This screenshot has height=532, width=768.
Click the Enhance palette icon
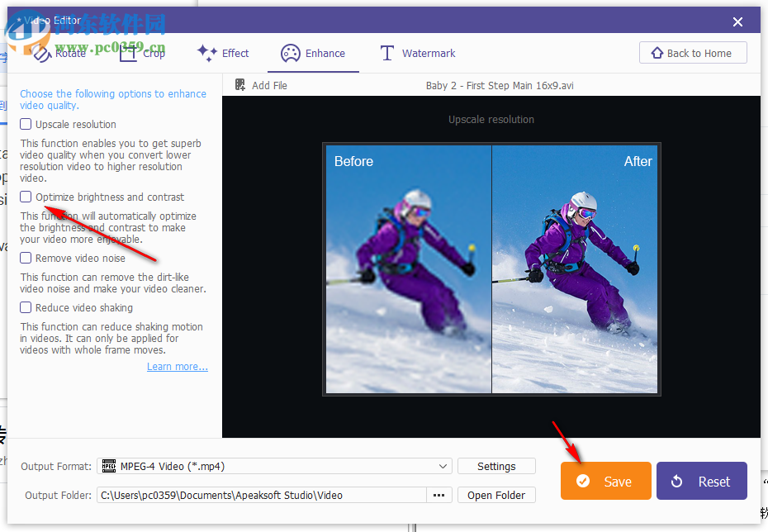[290, 53]
